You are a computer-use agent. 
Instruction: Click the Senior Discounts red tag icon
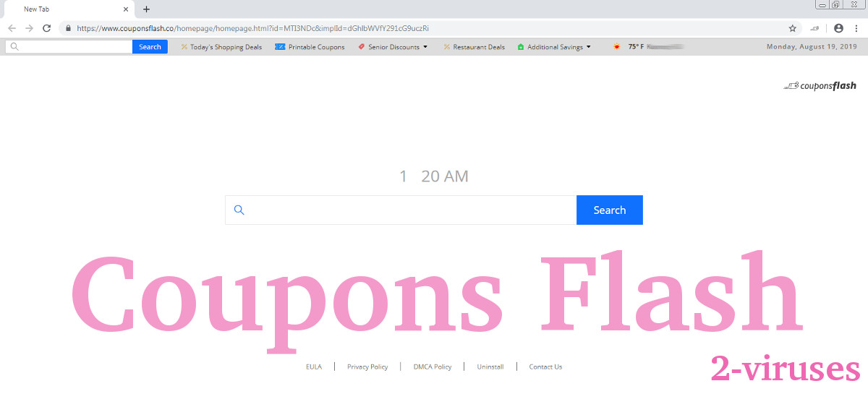[362, 47]
